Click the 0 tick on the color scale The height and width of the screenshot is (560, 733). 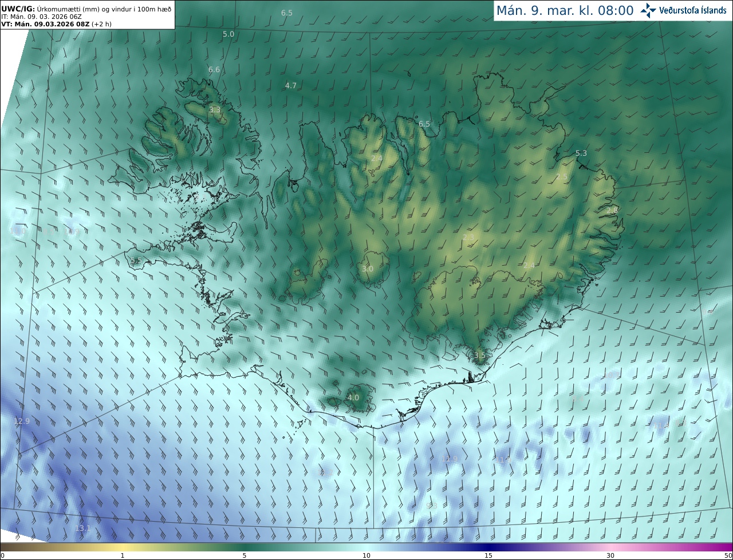pos(2,555)
